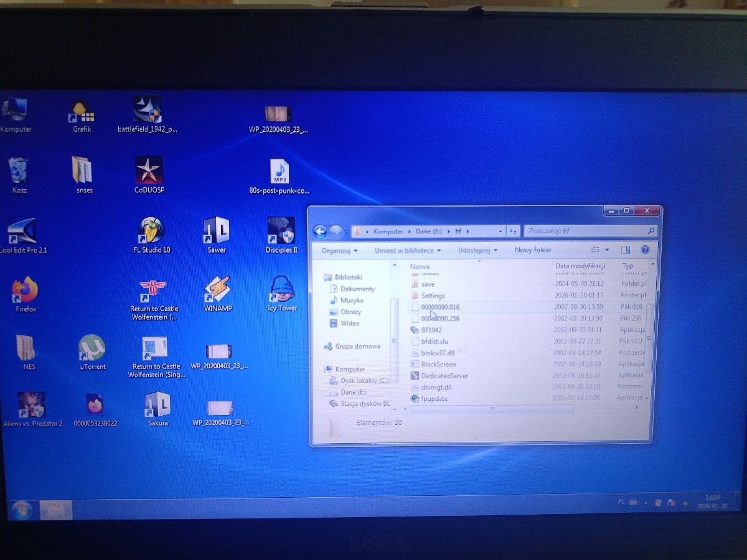
Task: Click Komputer in the address breadcrumb
Action: [x=388, y=231]
